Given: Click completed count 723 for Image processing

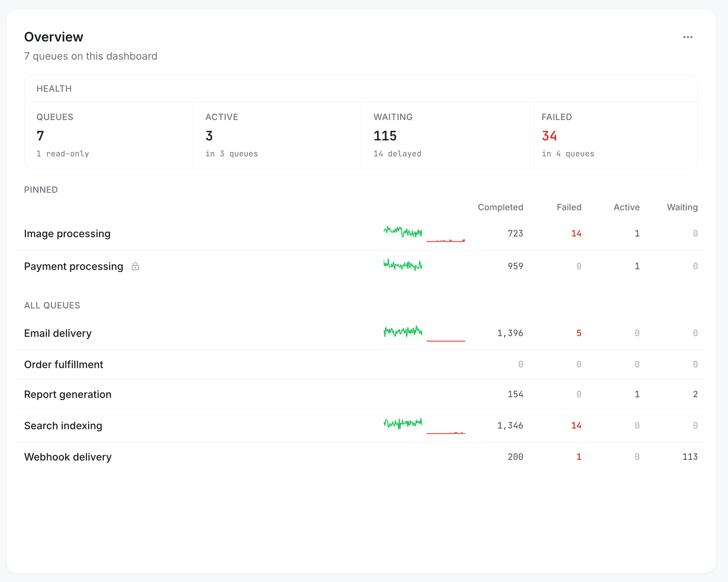Looking at the screenshot, I should (515, 234).
